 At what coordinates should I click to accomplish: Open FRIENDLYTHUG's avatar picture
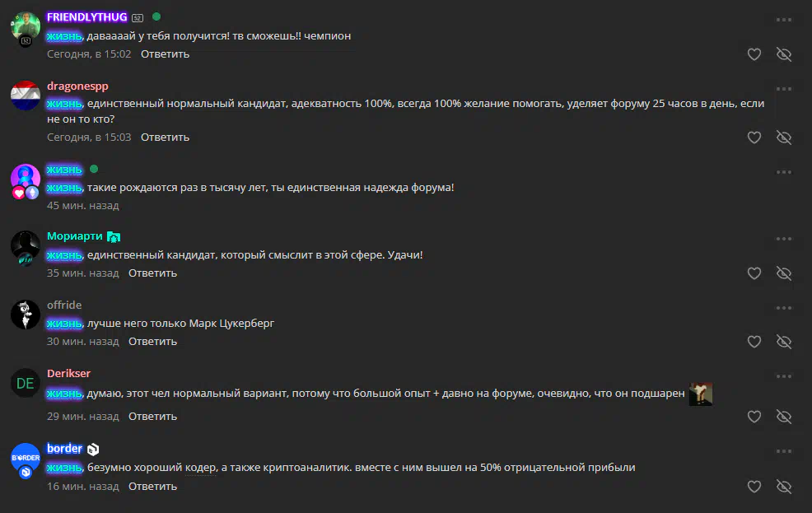tap(26, 27)
